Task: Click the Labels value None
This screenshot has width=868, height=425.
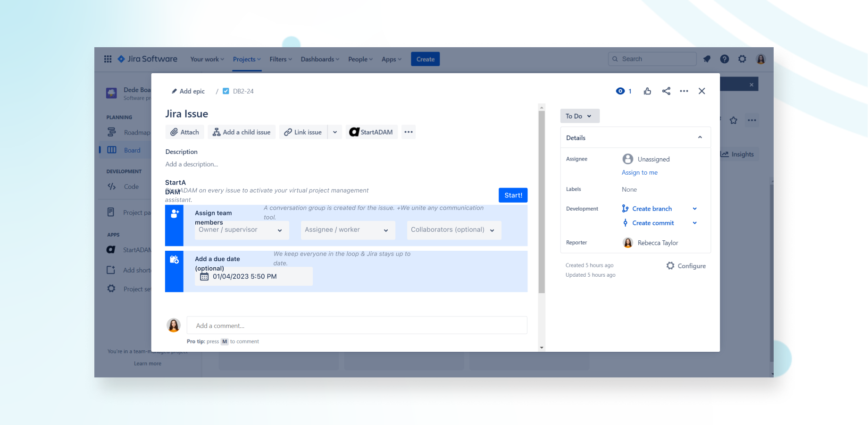Action: point(629,189)
